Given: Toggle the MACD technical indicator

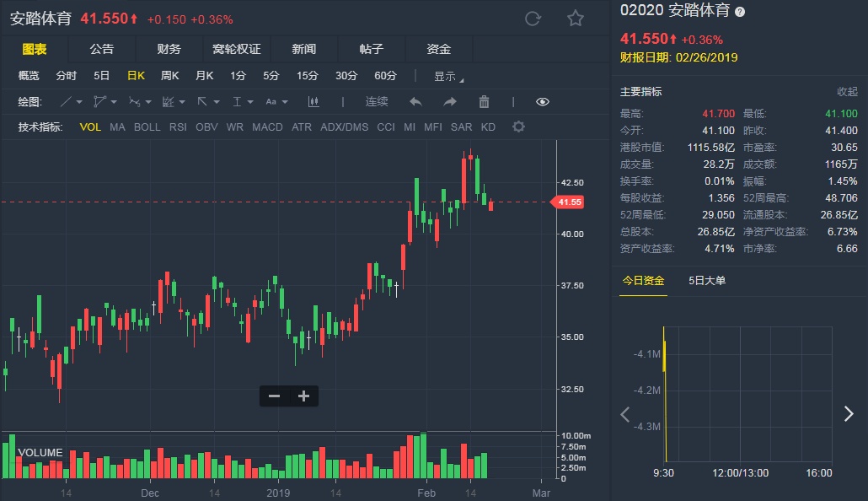Looking at the screenshot, I should 267,127.
